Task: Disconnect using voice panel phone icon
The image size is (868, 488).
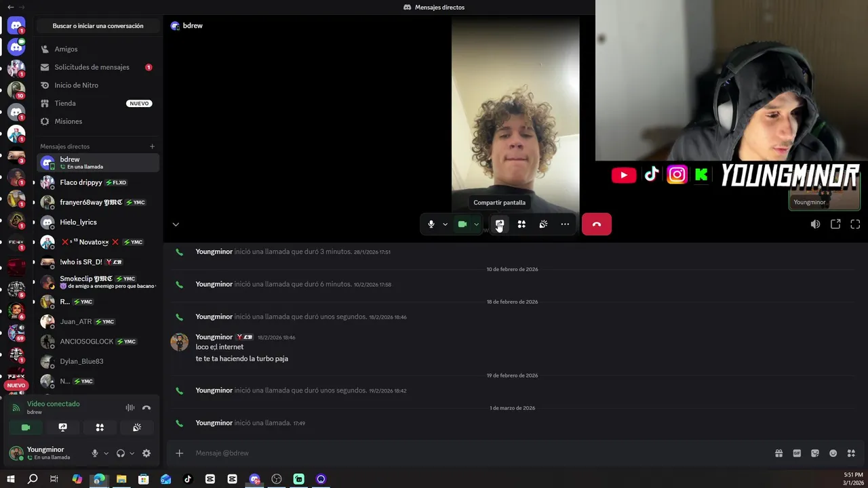Action: (x=146, y=407)
